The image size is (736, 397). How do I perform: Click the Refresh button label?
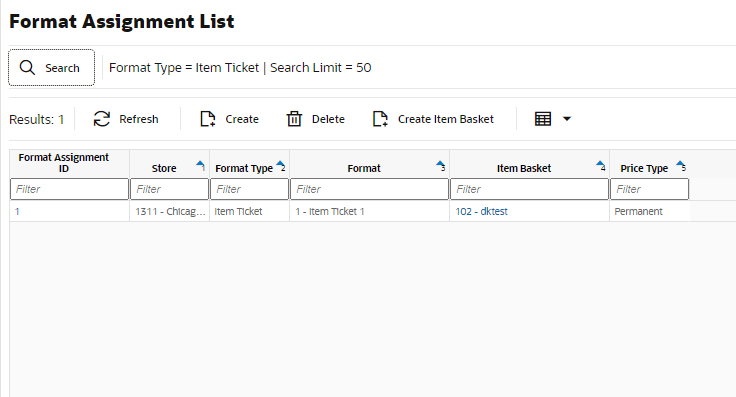pos(138,119)
